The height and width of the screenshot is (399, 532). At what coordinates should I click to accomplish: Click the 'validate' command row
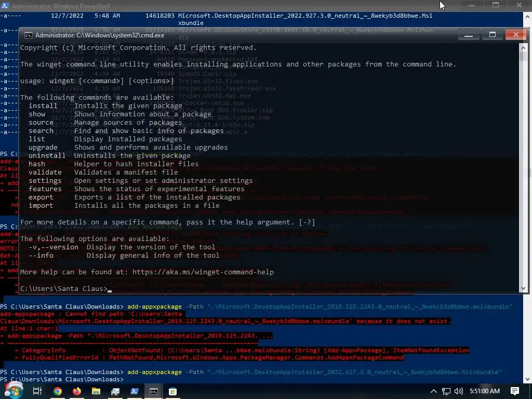click(103, 172)
